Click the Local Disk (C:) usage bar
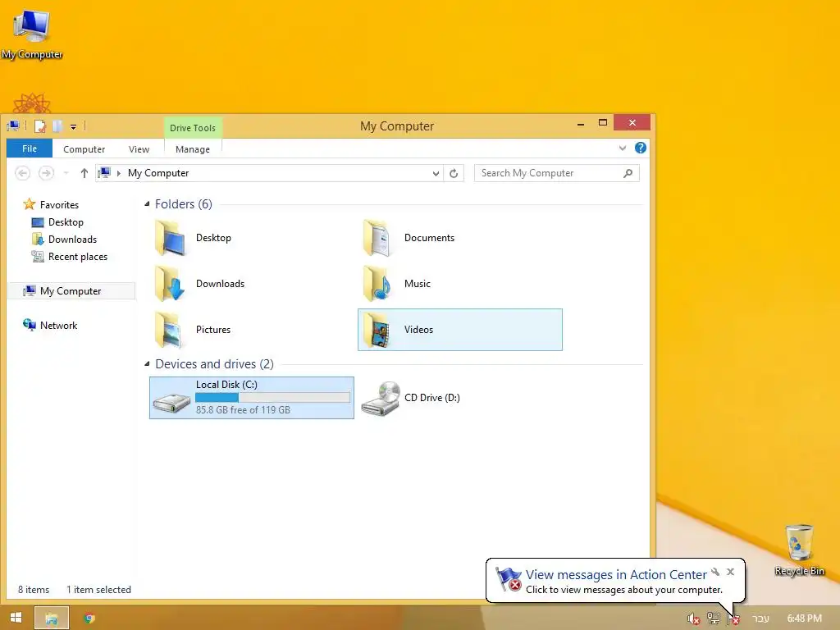This screenshot has width=840, height=630. point(272,397)
